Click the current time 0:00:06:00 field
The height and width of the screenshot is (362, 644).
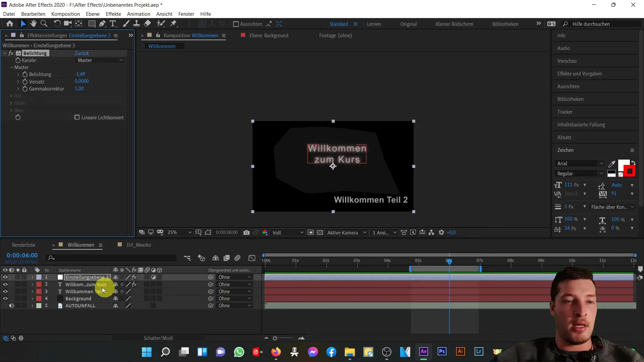click(22, 255)
